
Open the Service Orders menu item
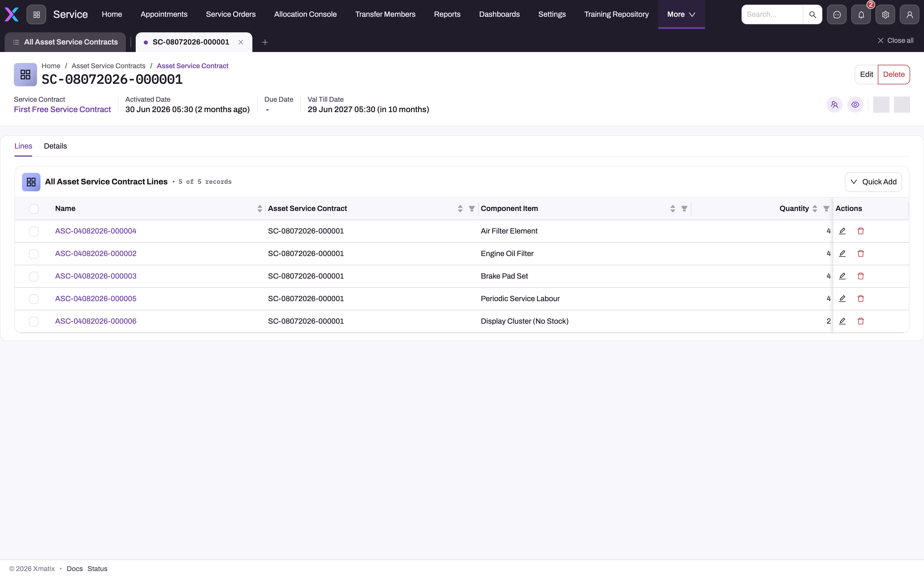tap(231, 14)
